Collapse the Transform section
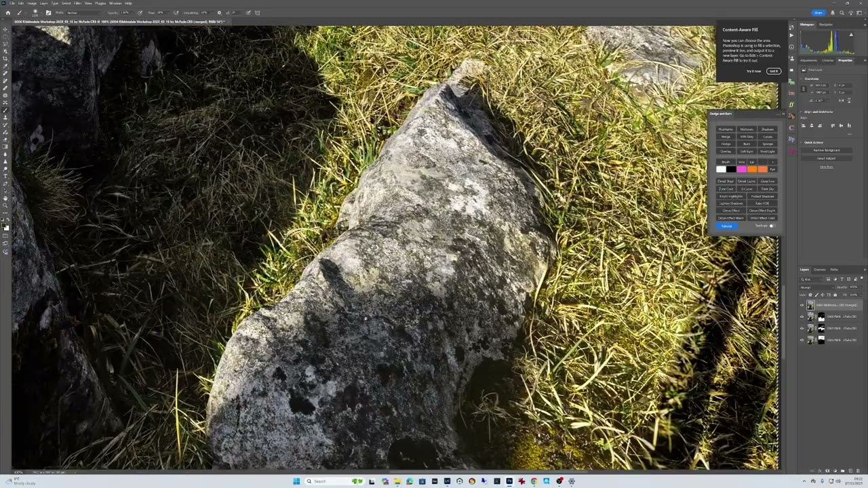 [801, 79]
